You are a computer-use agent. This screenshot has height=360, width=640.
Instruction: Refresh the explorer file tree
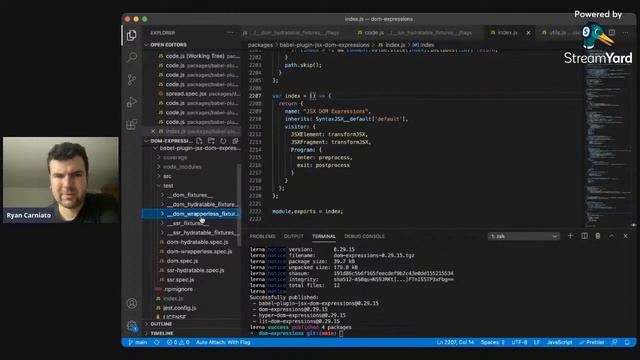(223, 141)
